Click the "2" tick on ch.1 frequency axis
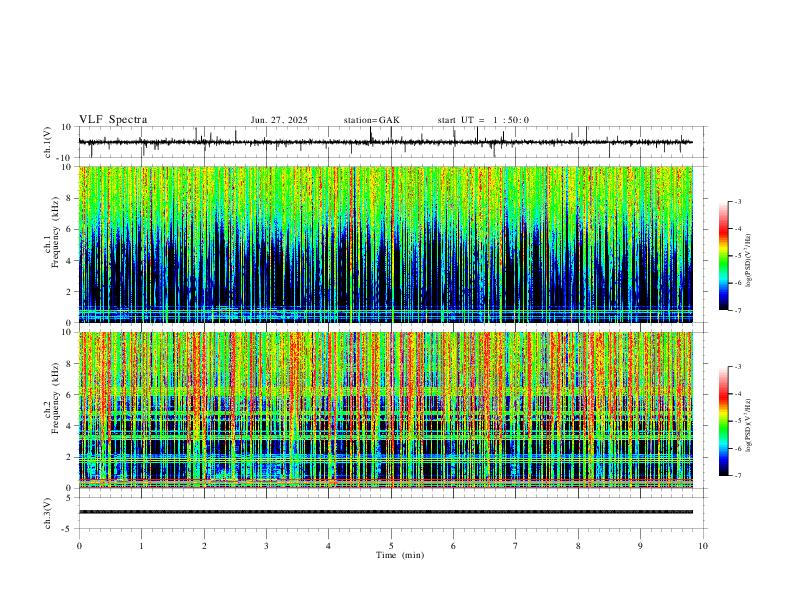 [x=69, y=292]
